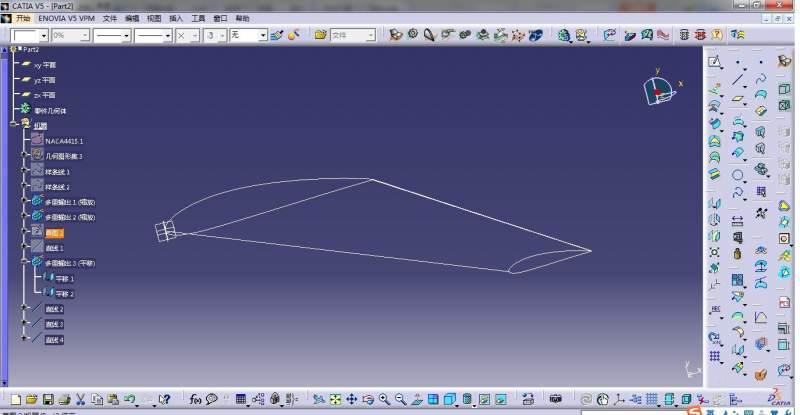800x415 pixels.
Task: Select the Pan view tool
Action: pos(352,400)
